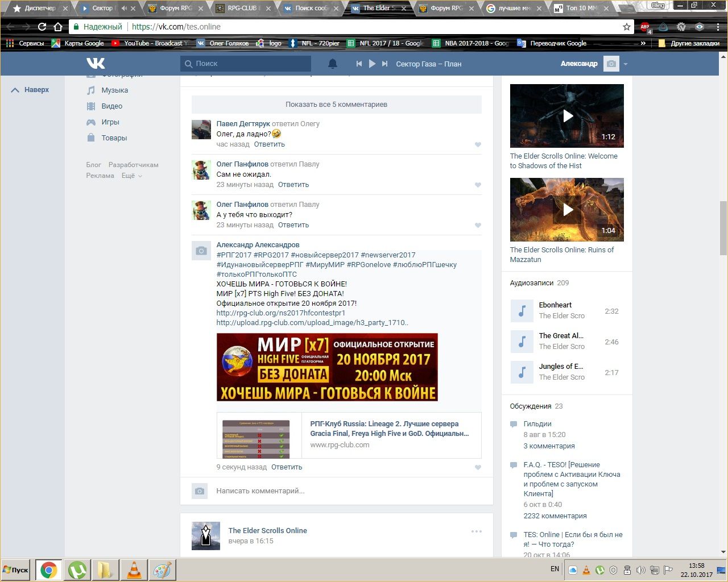Play 'Welcome to Shadows of the Hist' video
The image size is (728, 582).
pyautogui.click(x=567, y=116)
